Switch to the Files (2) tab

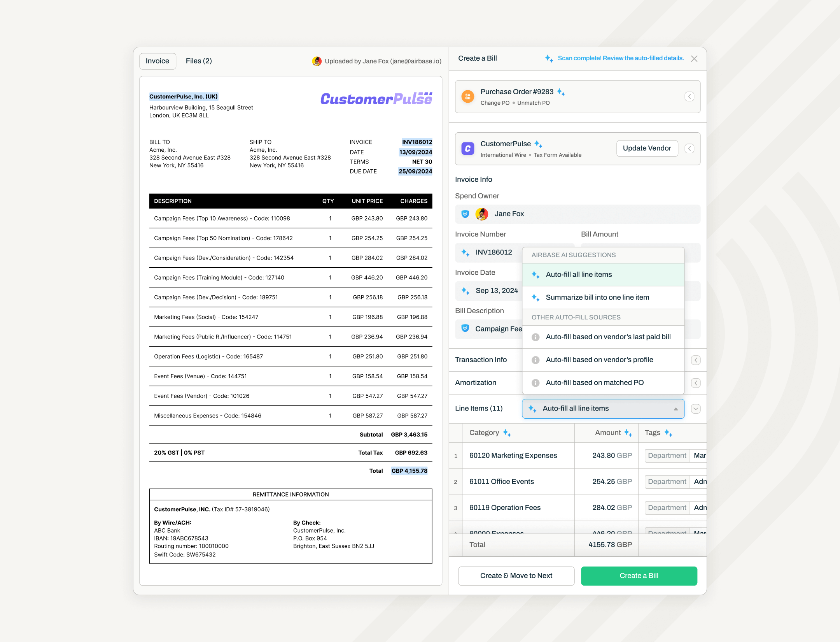(x=199, y=61)
